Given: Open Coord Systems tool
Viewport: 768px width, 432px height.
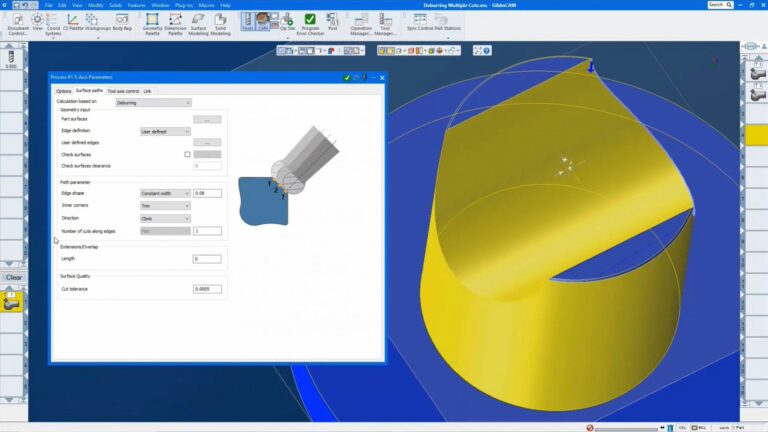Looking at the screenshot, I should (53, 24).
